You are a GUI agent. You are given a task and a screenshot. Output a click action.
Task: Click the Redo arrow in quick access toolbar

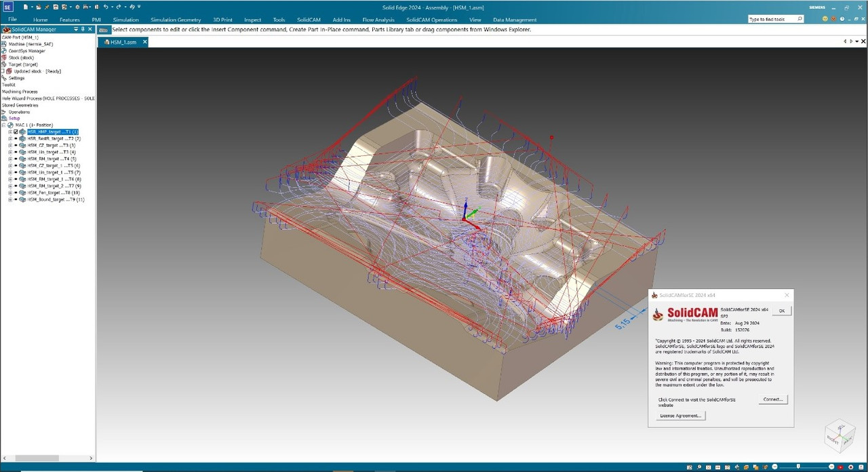point(119,7)
